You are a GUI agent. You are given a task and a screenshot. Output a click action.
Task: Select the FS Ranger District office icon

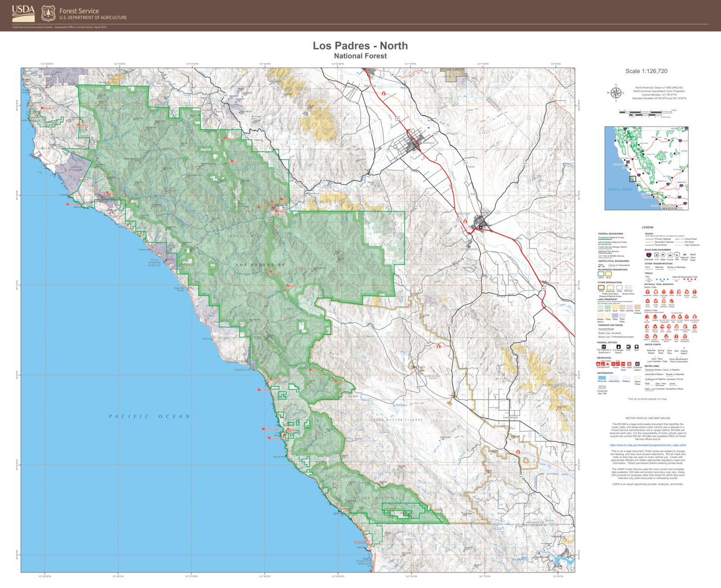(618, 348)
